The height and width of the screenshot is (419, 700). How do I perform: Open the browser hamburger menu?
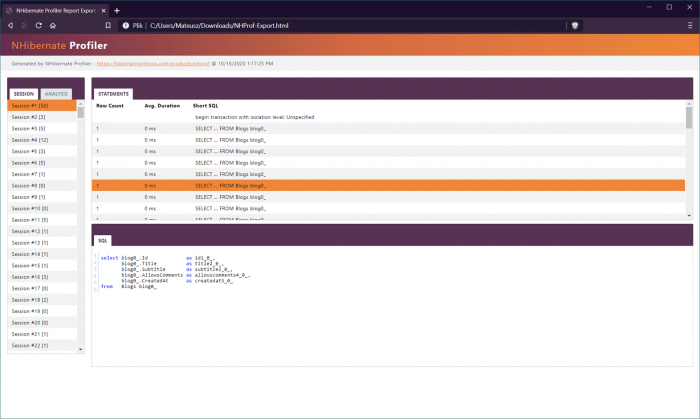[690, 25]
